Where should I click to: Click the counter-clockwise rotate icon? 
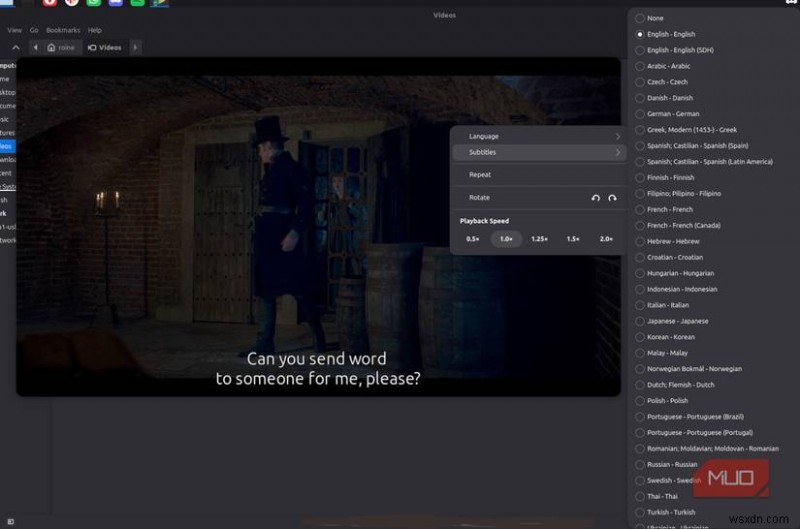595,198
